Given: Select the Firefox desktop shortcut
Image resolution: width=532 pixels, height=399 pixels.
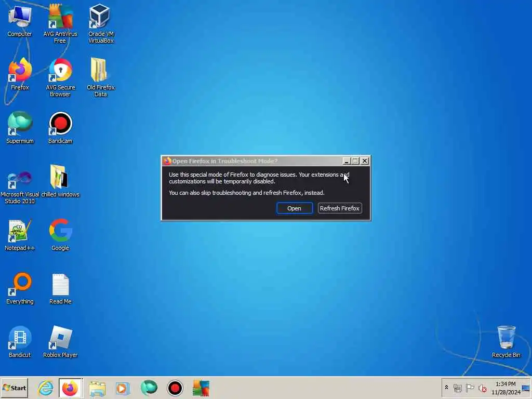Looking at the screenshot, I should point(20,75).
